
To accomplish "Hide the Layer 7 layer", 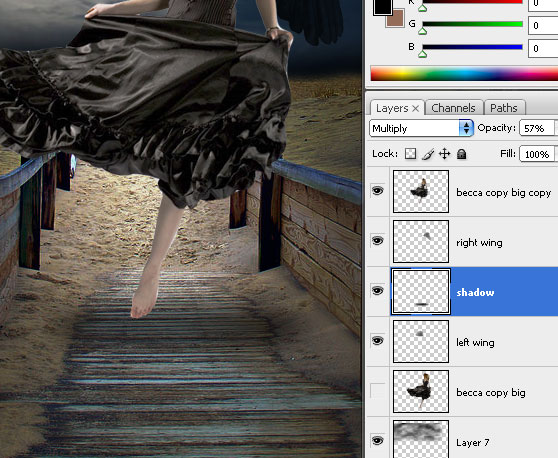I will pos(377,441).
